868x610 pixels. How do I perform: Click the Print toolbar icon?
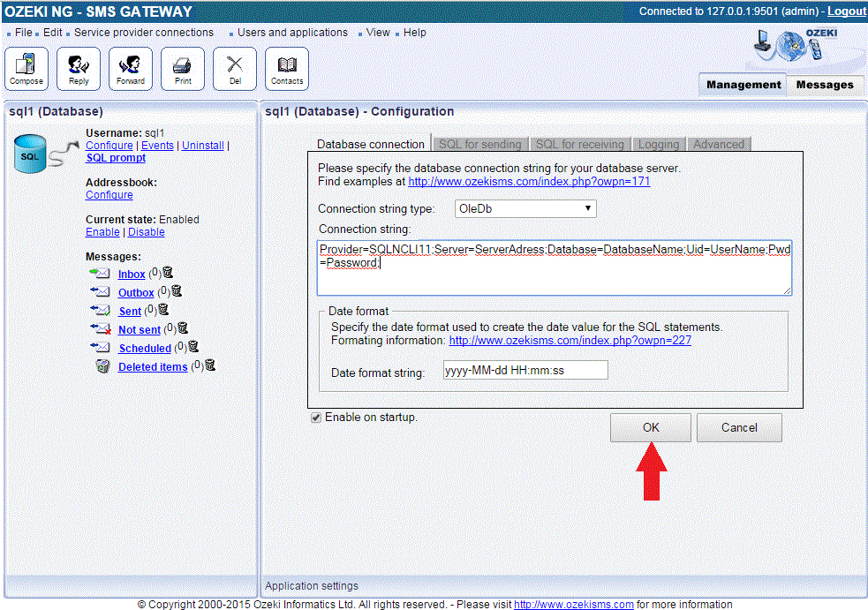pyautogui.click(x=183, y=69)
